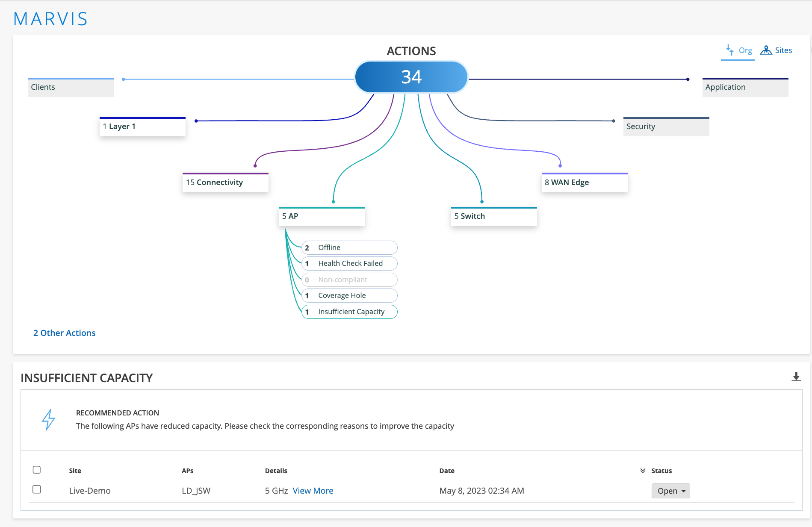Open the Status dropdown showing Open

(x=670, y=491)
